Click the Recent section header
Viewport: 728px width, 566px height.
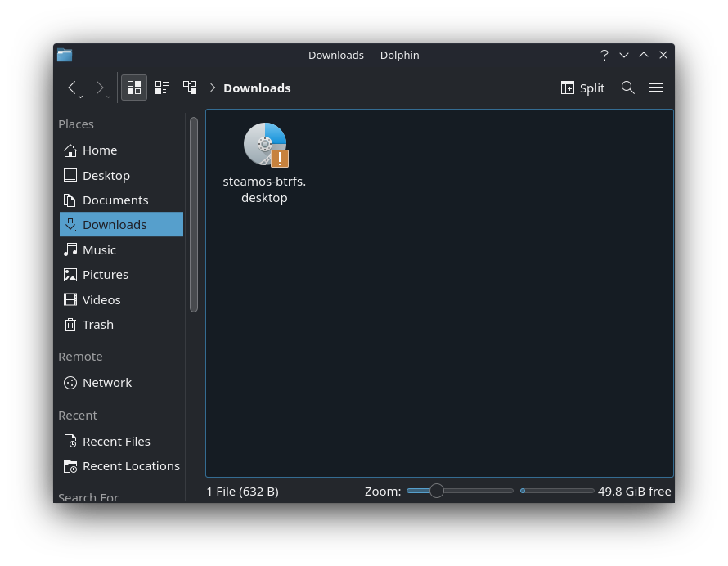[x=78, y=416]
